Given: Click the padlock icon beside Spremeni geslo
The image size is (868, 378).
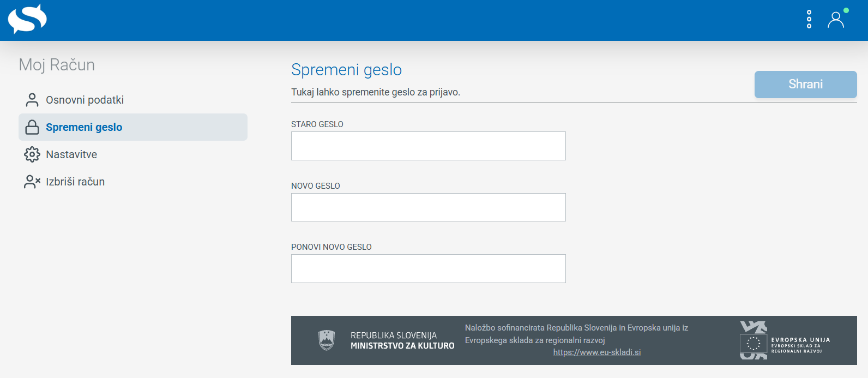Looking at the screenshot, I should click(32, 127).
